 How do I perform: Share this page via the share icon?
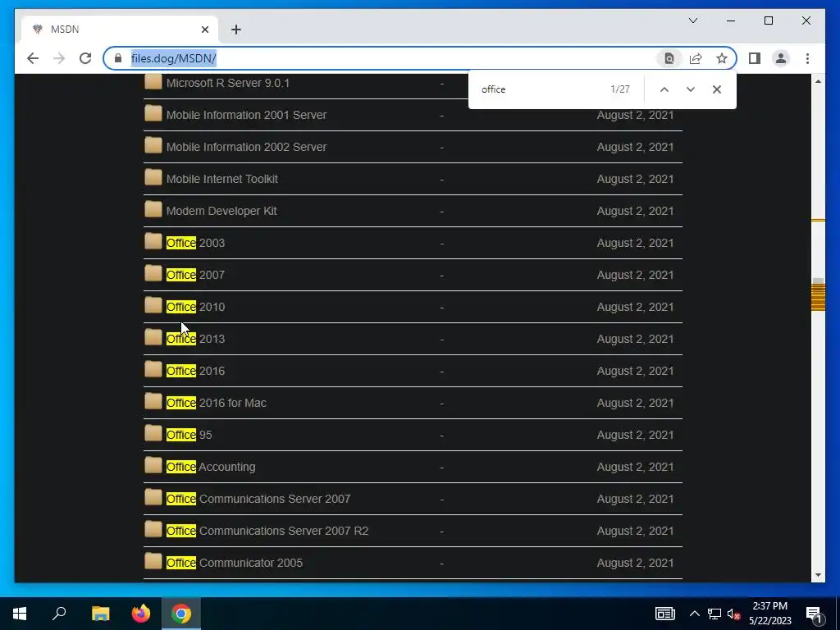click(696, 58)
